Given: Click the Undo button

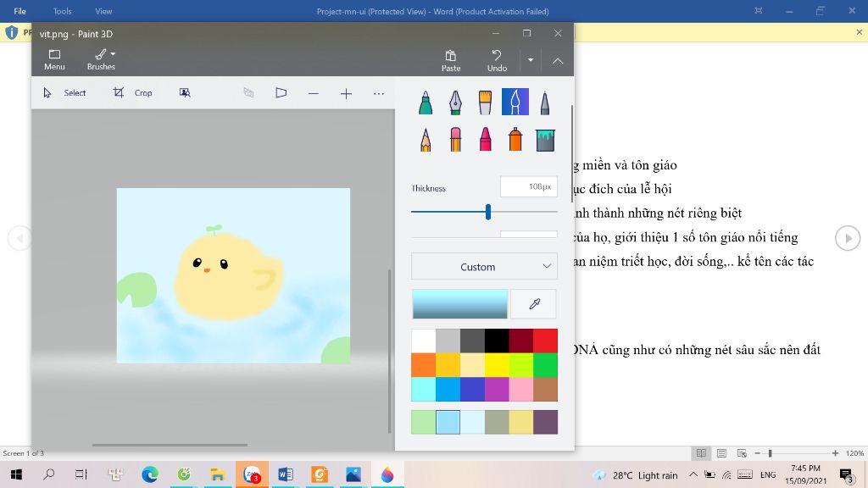Looking at the screenshot, I should coord(497,59).
